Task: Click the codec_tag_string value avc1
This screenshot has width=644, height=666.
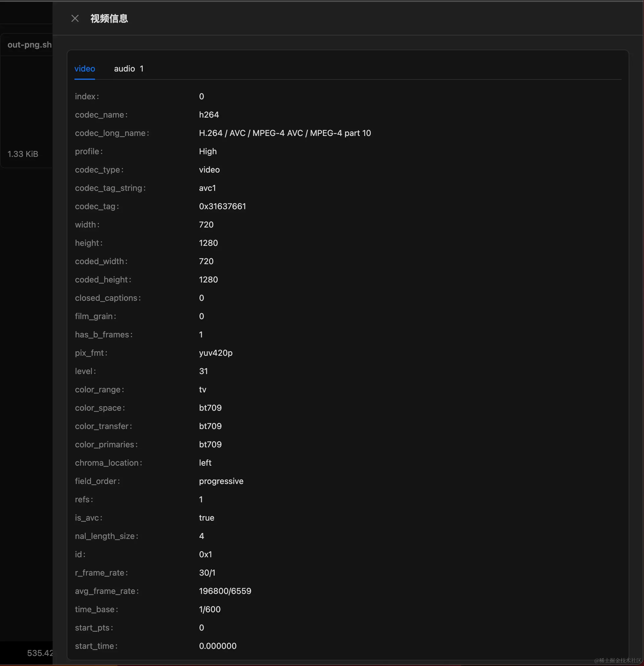Action: (x=207, y=188)
